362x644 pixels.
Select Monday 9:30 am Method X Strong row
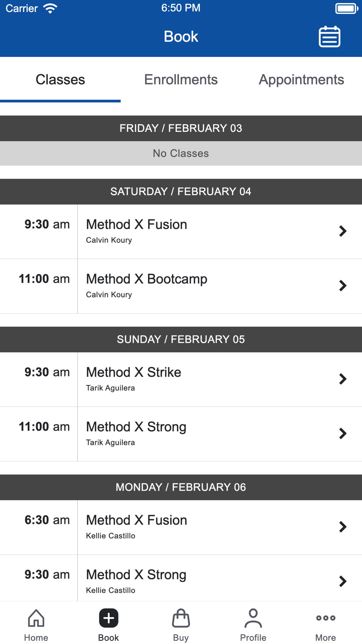tap(181, 578)
